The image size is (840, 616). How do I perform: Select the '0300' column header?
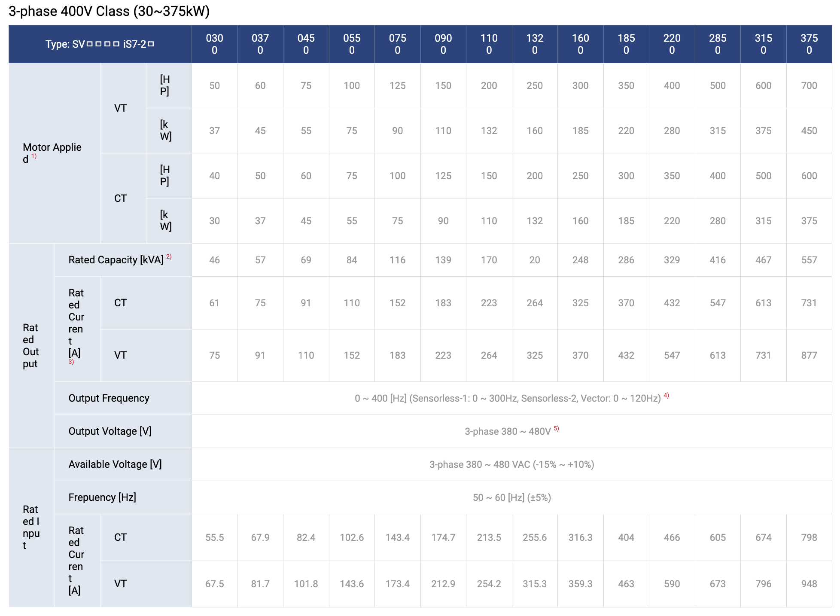coord(215,44)
